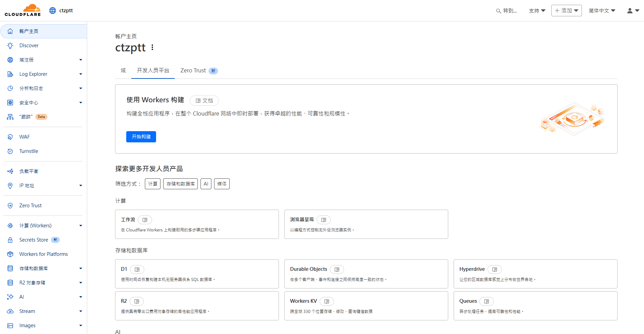
Task: Open the 文档 link next to Workers heading
Action: coord(204,101)
